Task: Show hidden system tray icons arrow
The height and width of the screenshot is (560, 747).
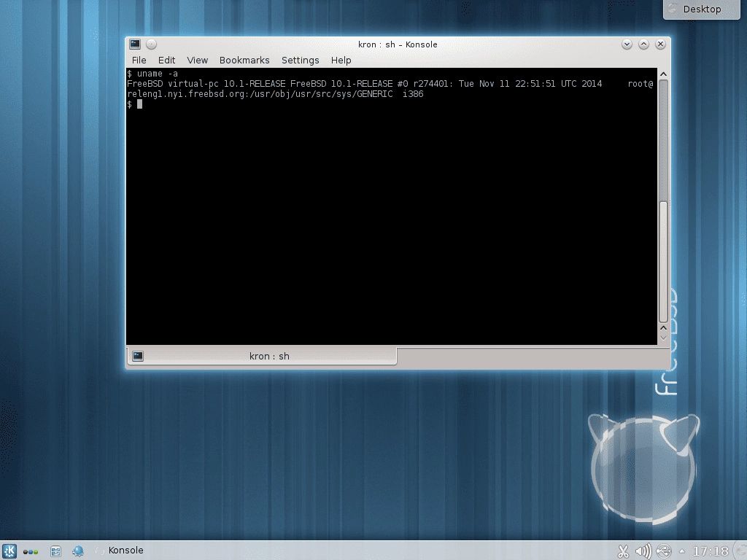Action: pos(682,551)
